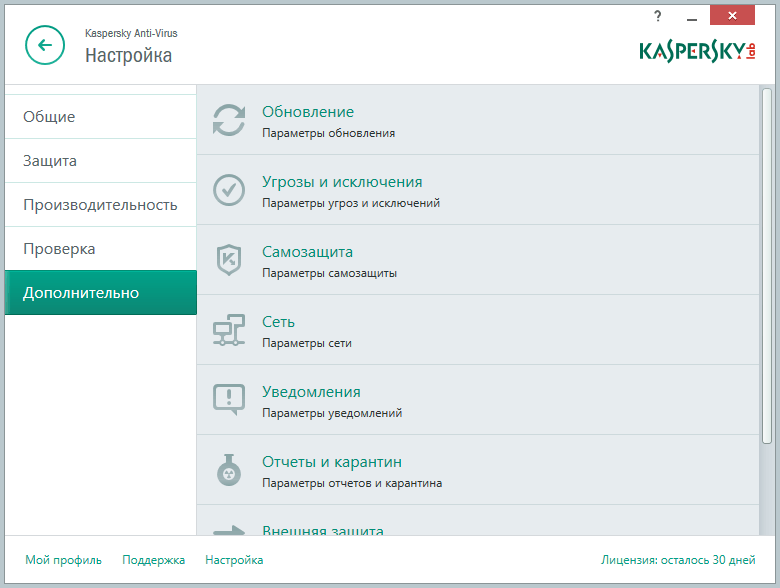
Task: Click text Параметры уведомлений
Action: pyautogui.click(x=332, y=413)
